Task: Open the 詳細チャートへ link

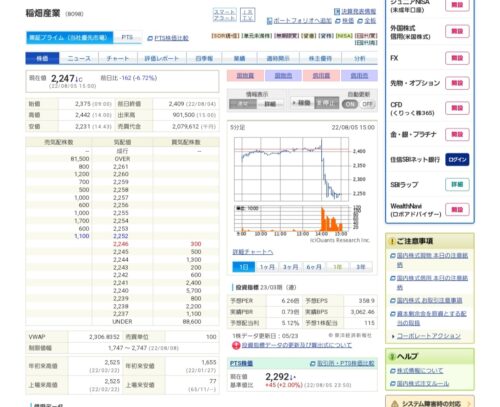Action: tap(253, 252)
